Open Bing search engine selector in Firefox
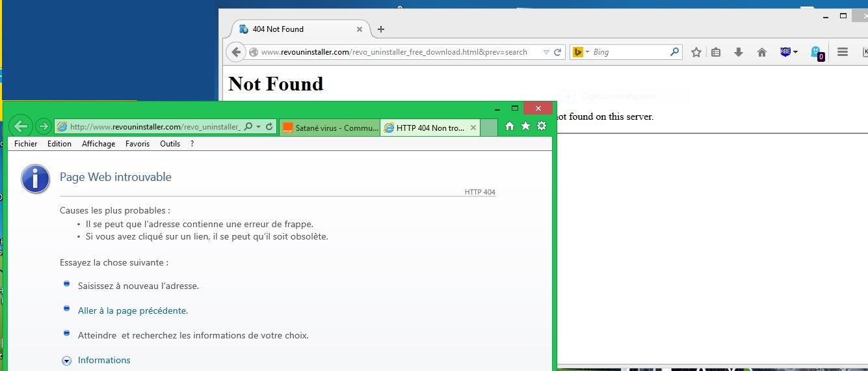 581,52
